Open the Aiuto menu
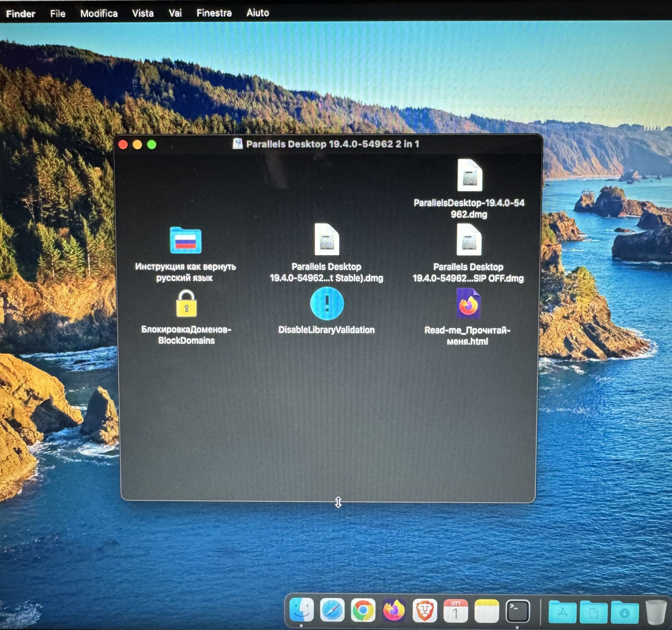This screenshot has width=672, height=630. 258,13
